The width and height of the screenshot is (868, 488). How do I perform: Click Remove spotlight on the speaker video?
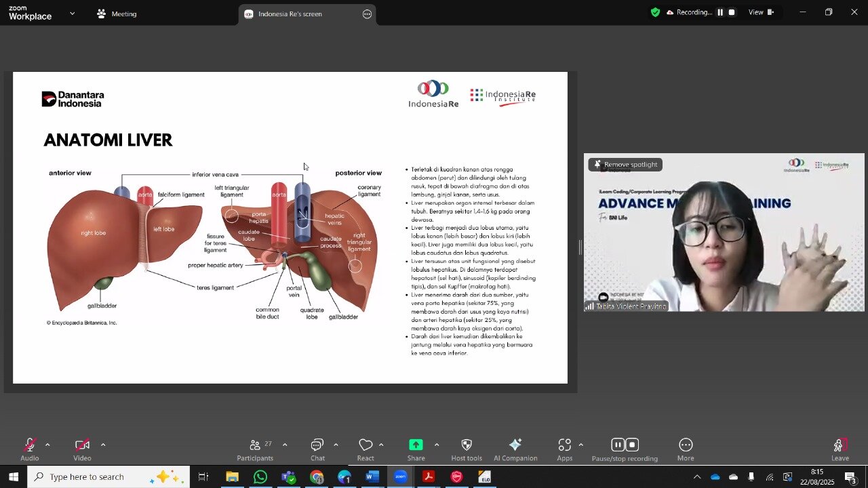point(625,165)
